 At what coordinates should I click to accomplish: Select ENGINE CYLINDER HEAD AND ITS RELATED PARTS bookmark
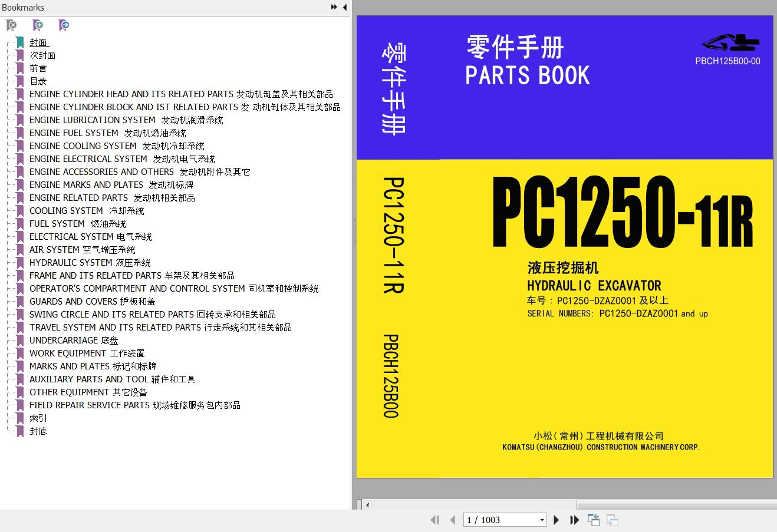pyautogui.click(x=181, y=94)
